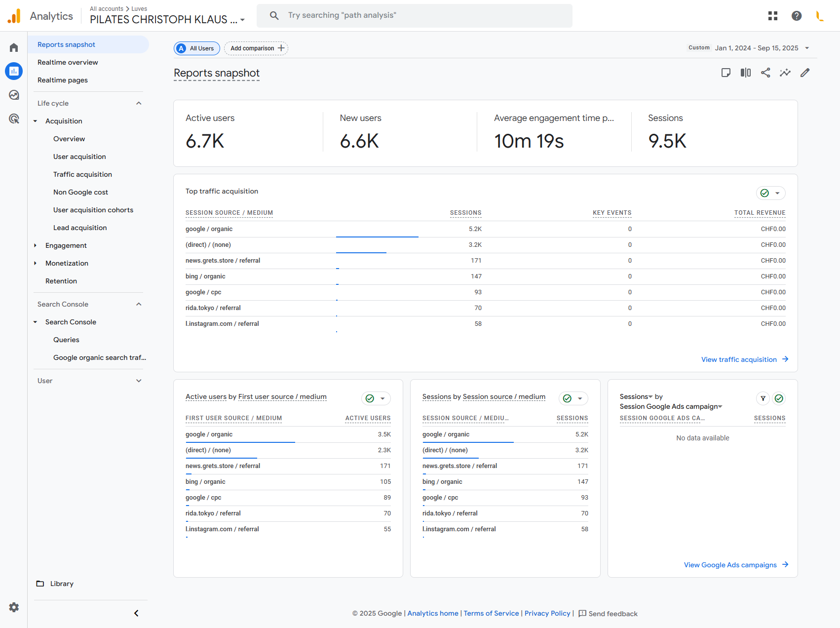The width and height of the screenshot is (840, 628).
Task: Click the Edit comparisons icon
Action: [x=746, y=73]
